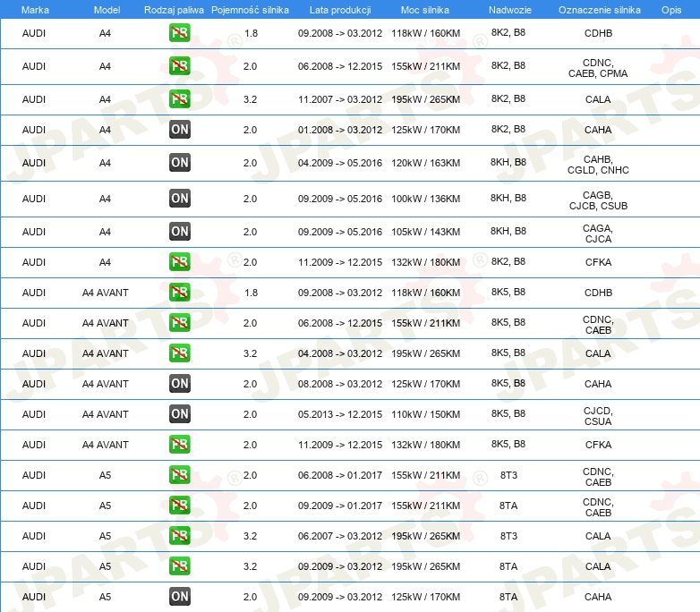The width and height of the screenshot is (700, 612).
Task: Click the ON diesel icon in the A4 105kW row
Action: pos(179,231)
